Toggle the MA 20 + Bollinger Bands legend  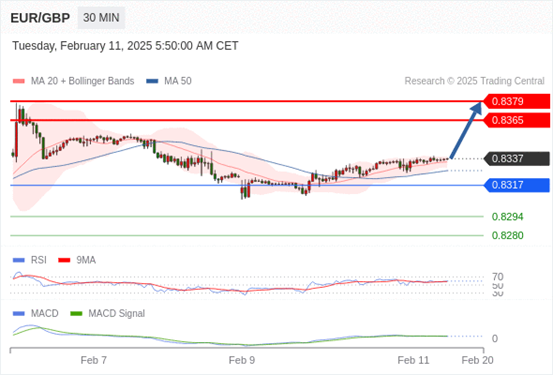coord(73,81)
